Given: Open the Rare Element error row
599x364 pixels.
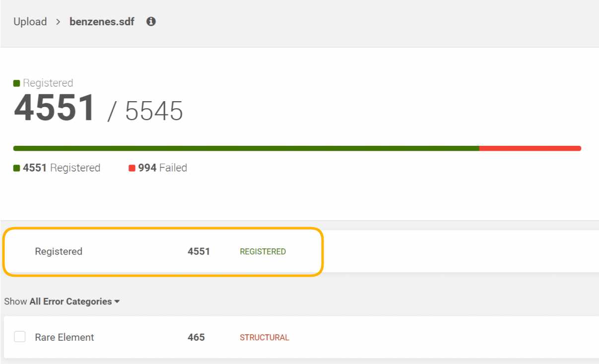Looking at the screenshot, I should [x=65, y=337].
